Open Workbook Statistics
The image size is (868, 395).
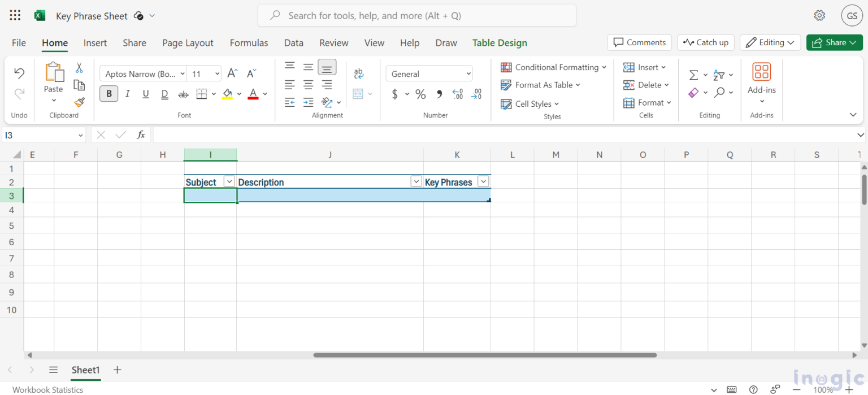[47, 389]
